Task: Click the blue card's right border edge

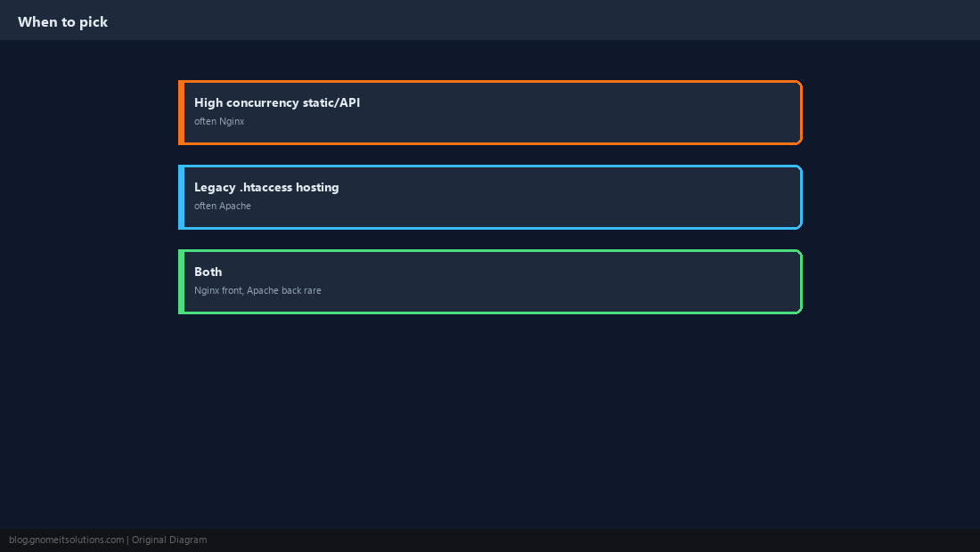Action: tap(801, 198)
